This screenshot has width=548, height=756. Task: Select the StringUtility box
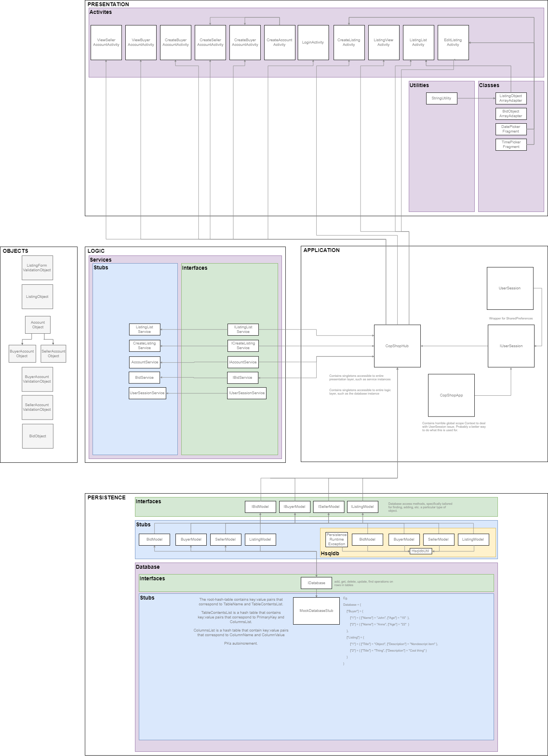tap(442, 98)
